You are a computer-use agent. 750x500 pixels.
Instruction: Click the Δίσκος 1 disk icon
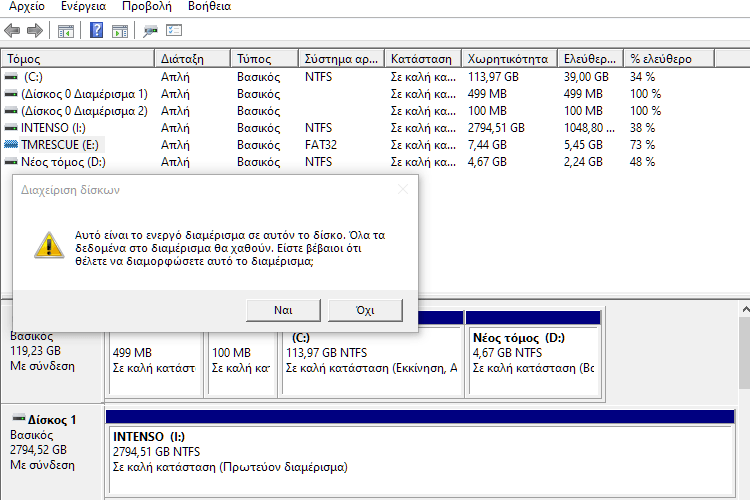pos(19,418)
